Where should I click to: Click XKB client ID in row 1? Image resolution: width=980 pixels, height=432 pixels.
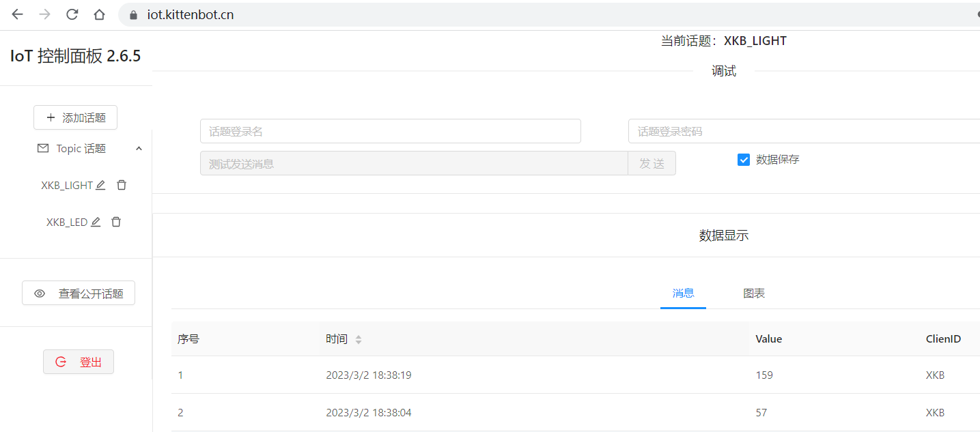coord(936,375)
